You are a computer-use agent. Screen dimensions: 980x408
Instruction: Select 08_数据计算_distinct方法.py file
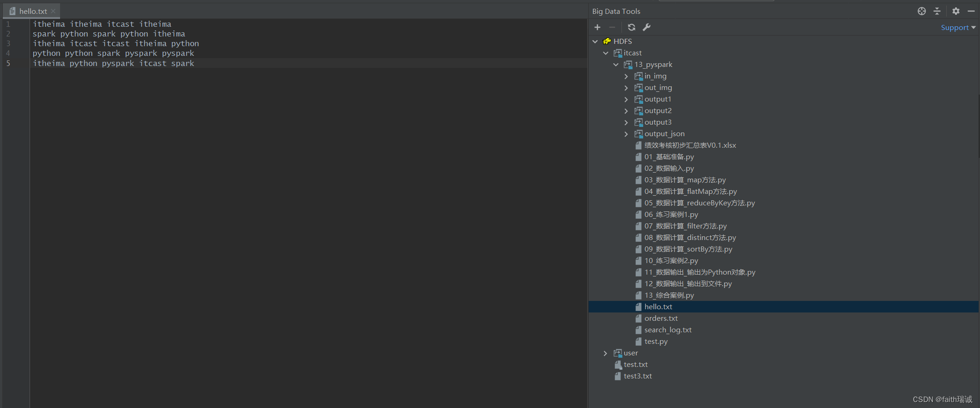[x=690, y=238]
